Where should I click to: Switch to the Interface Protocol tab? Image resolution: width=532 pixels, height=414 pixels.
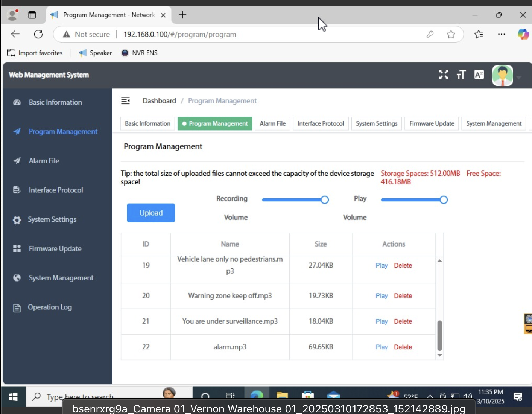coord(321,123)
